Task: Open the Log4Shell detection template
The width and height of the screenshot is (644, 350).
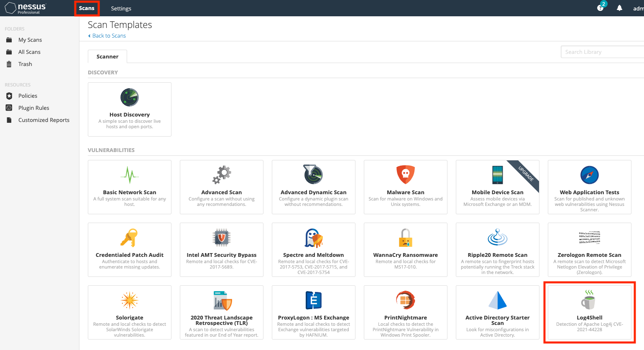Action: 589,312
